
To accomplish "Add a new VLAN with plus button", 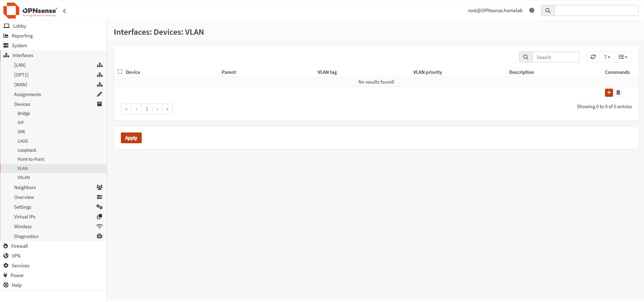I will [x=609, y=93].
